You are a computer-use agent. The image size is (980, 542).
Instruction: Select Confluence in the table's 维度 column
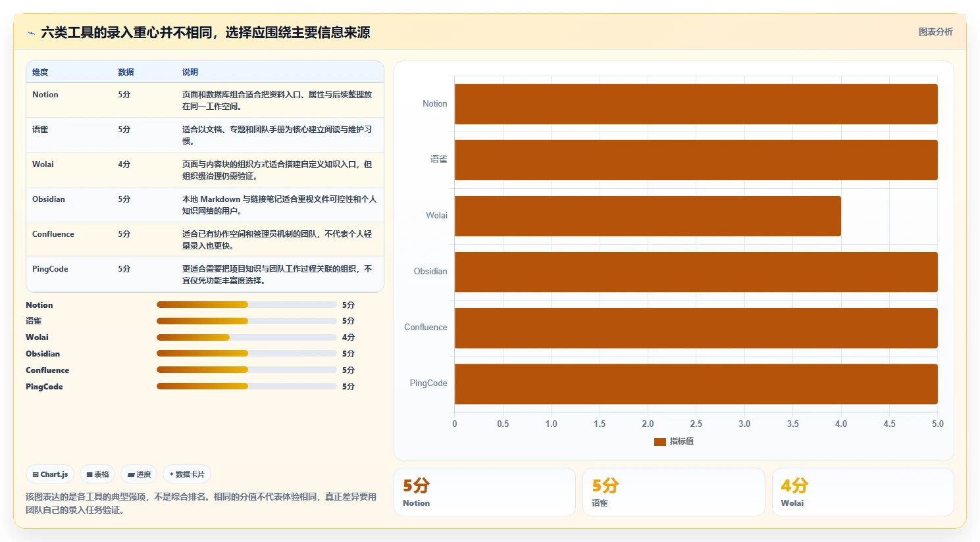pyautogui.click(x=53, y=234)
